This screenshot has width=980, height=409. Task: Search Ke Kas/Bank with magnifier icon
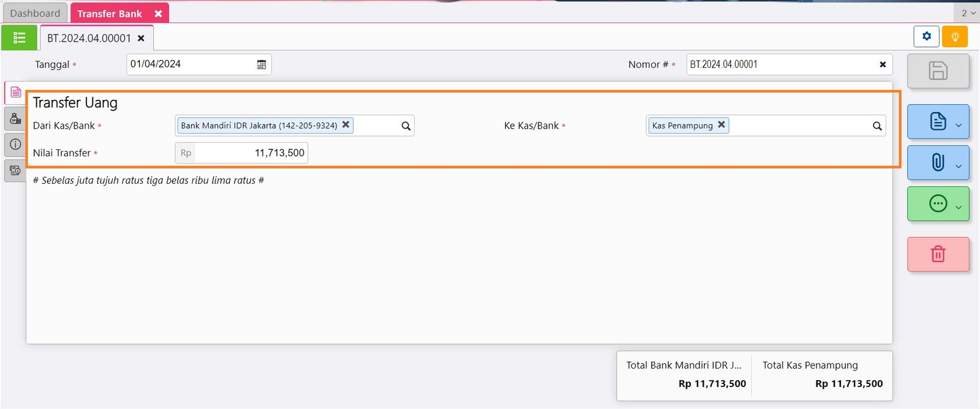[x=877, y=126]
